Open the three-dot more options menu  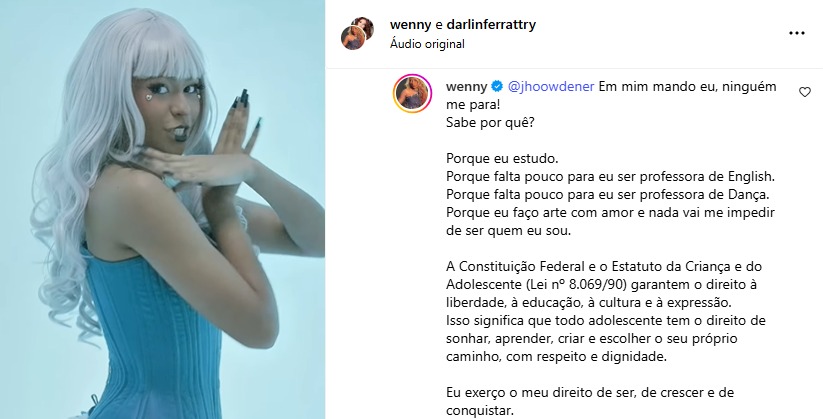tap(796, 33)
